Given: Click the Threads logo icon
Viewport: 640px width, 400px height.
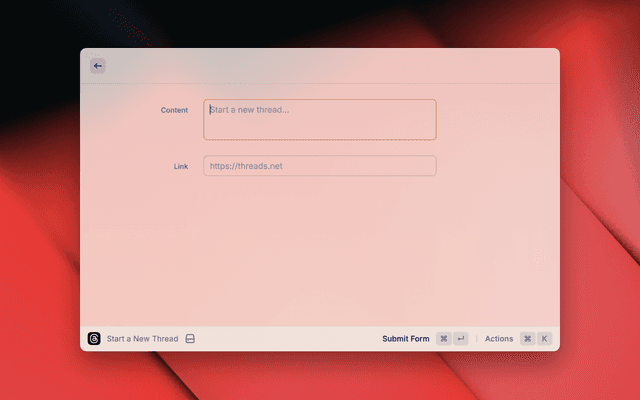Looking at the screenshot, I should 94,339.
